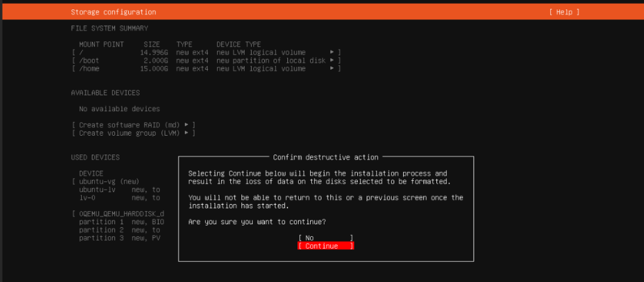Click the arrow beside Create volume group
The width and height of the screenshot is (644, 282).
(x=187, y=133)
